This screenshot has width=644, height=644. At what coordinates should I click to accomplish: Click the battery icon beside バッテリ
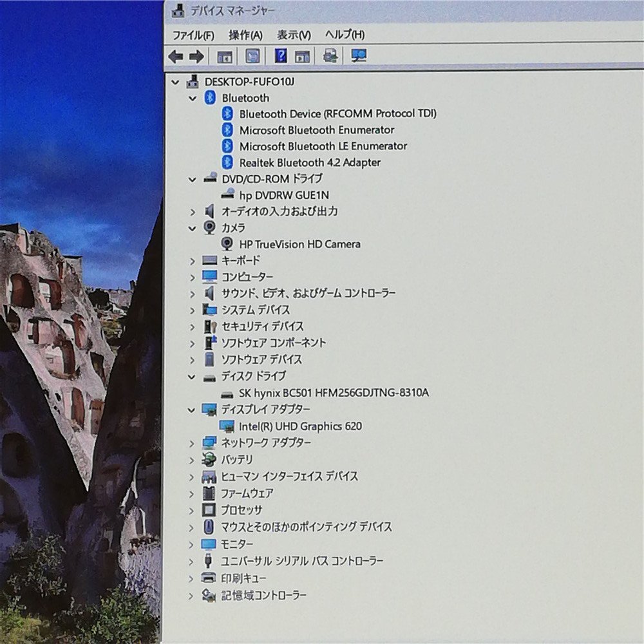[209, 460]
